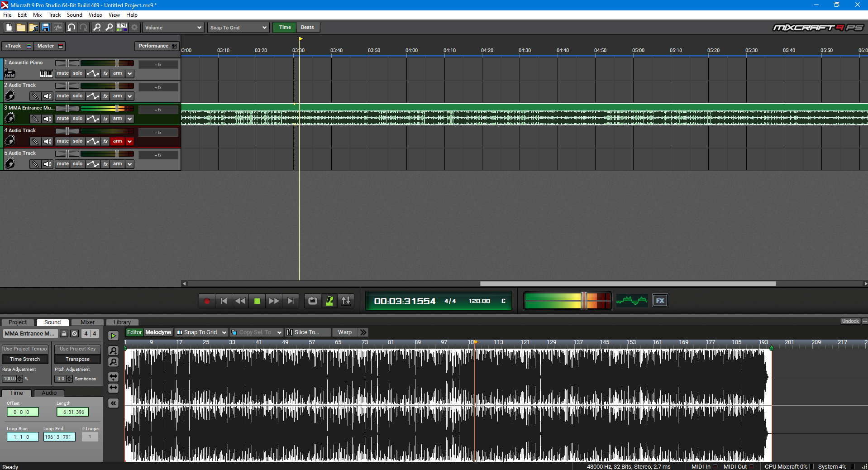Open master FX button by meter
This screenshot has height=470, width=868.
pyautogui.click(x=660, y=301)
